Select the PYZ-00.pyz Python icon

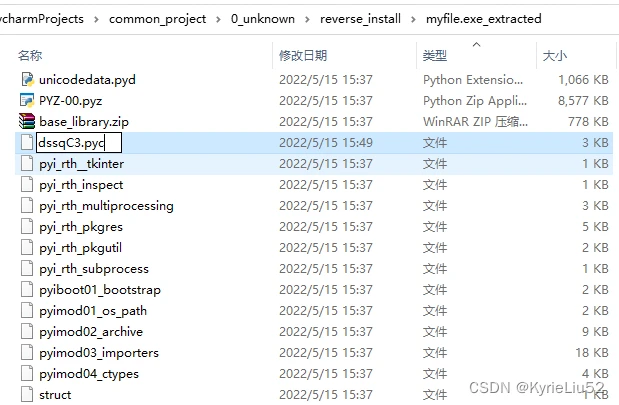tap(27, 100)
